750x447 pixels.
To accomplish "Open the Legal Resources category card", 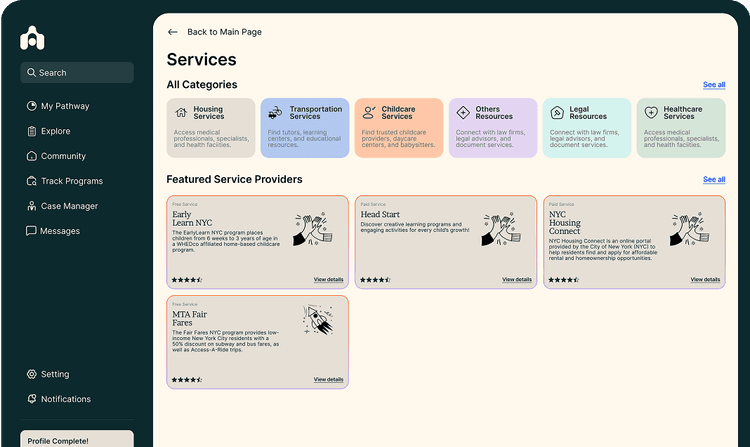I will click(x=587, y=128).
